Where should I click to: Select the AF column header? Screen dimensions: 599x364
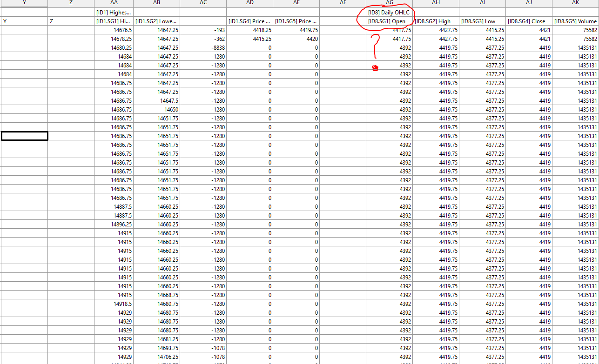343,3
